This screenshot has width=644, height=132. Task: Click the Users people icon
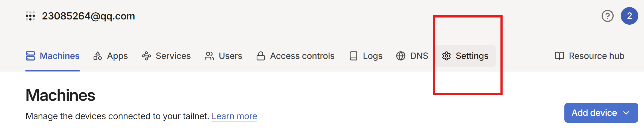pos(209,56)
